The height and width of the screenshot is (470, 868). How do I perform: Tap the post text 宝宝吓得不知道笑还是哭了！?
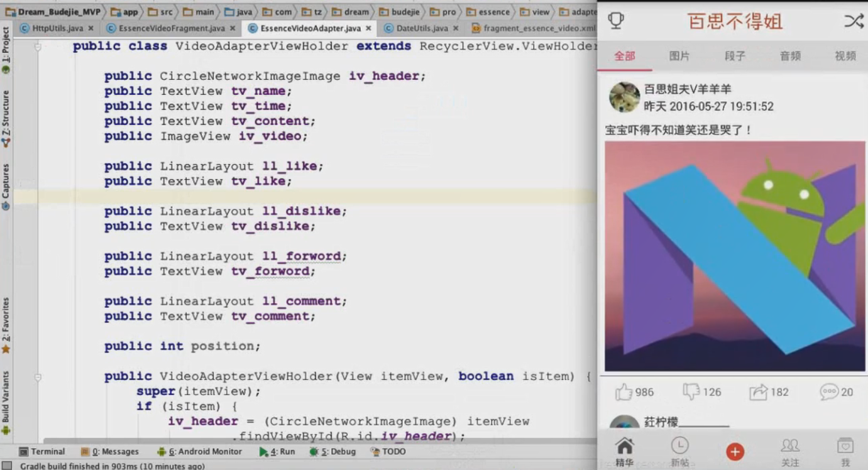[x=679, y=130]
